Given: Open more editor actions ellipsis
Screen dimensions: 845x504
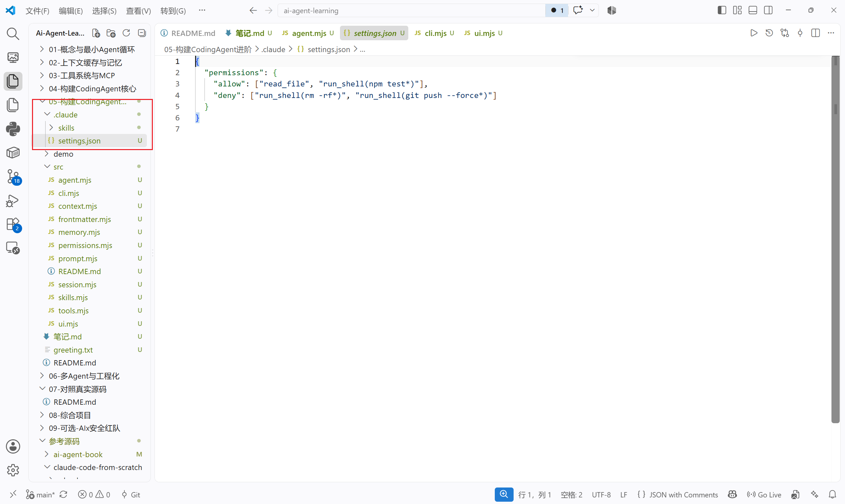Looking at the screenshot, I should point(831,33).
